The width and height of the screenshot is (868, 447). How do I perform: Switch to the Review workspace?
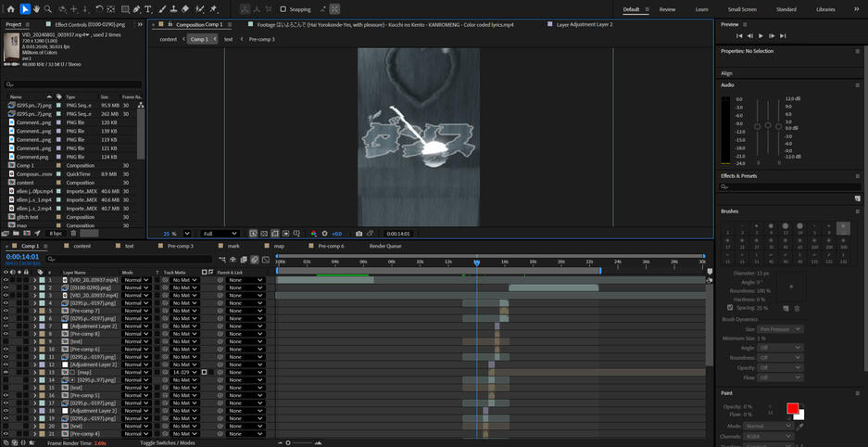[667, 9]
